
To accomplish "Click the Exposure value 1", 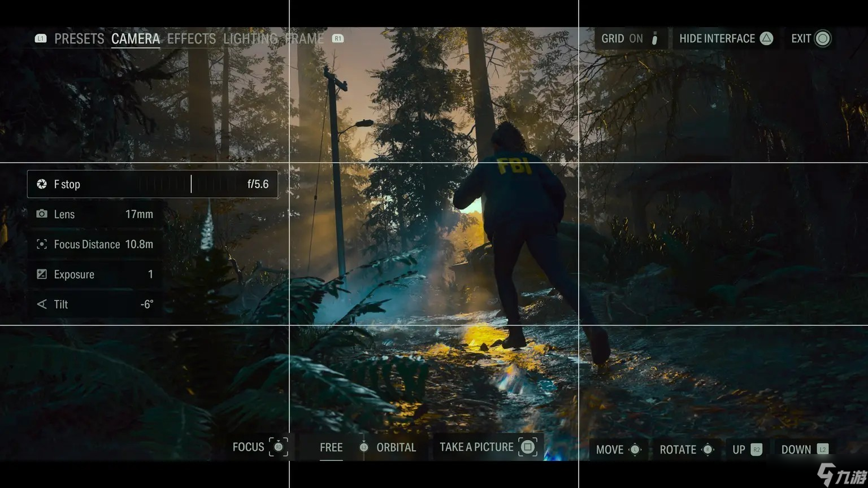I will 150,274.
